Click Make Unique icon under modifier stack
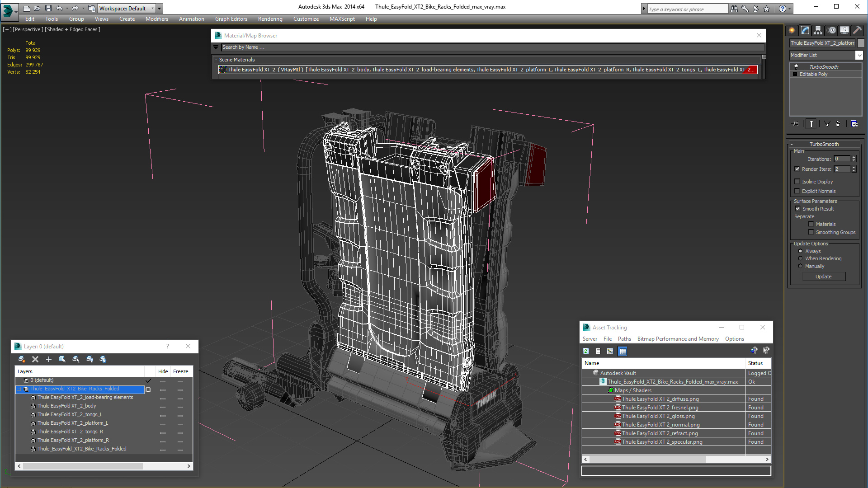Image resolution: width=868 pixels, height=488 pixels. point(827,123)
